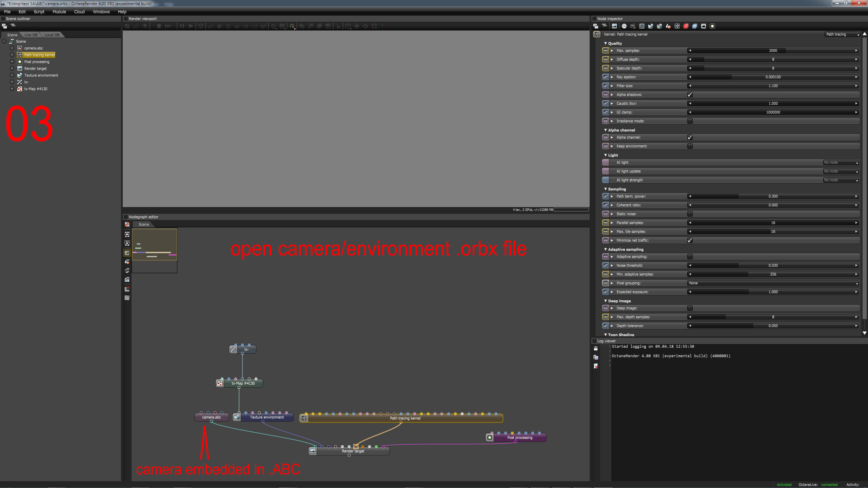The image size is (868, 488).
Task: Open camera settings via the camera icon
Action: coord(633,26)
